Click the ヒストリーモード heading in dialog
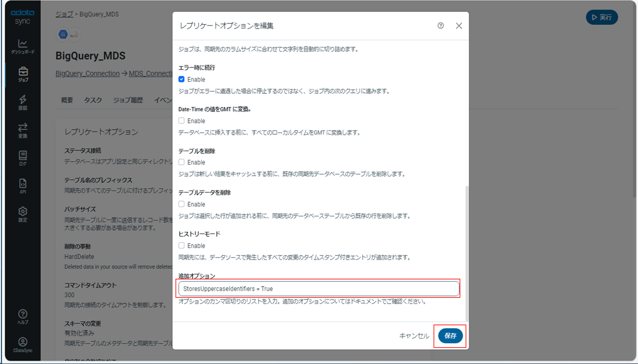Image resolution: width=638 pixels, height=364 pixels. (199, 234)
